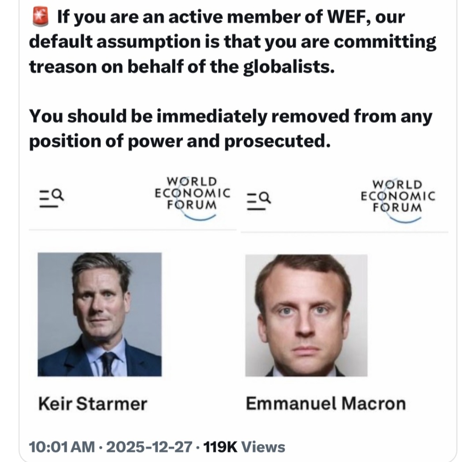
Task: View the 119K Views count
Action: point(244,447)
